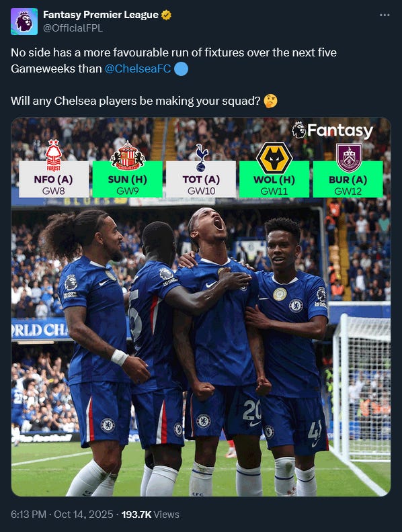Open the @ChelseaFC mention link

pos(138,69)
